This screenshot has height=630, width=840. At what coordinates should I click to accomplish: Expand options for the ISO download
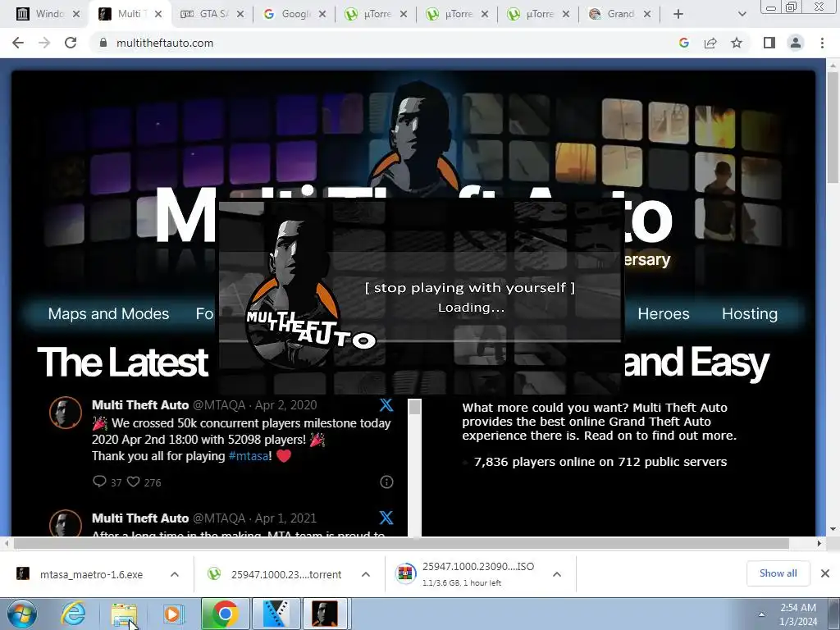pyautogui.click(x=557, y=574)
